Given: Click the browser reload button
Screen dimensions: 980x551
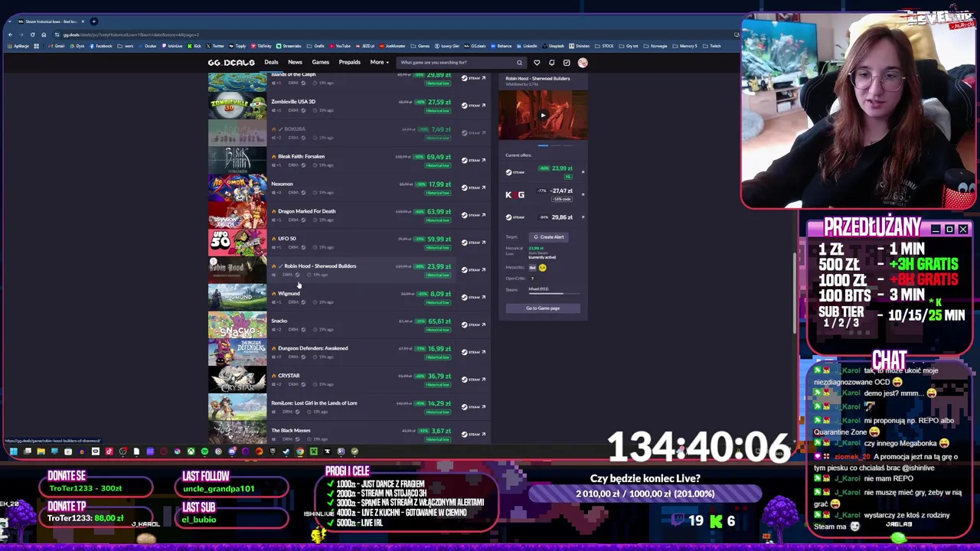Looking at the screenshot, I should 32,34.
